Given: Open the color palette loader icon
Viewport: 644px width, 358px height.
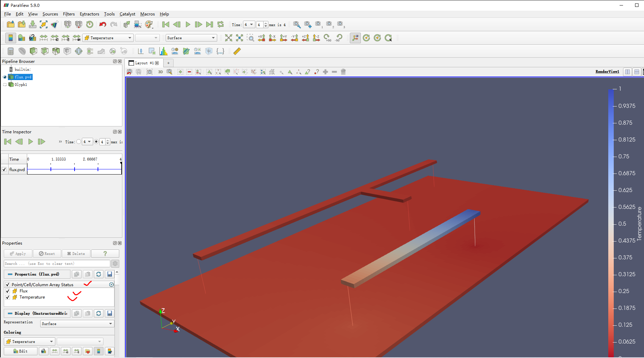Looking at the screenshot, I should point(149,24).
